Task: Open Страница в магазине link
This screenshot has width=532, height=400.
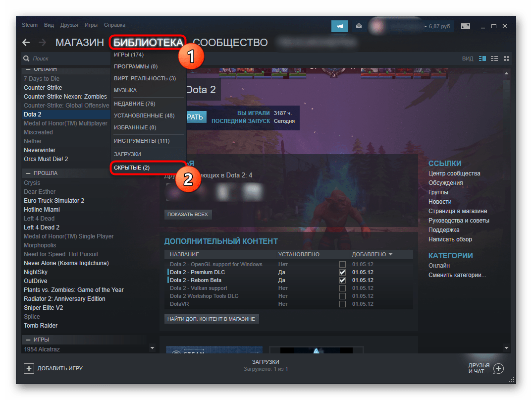Action: [x=458, y=211]
